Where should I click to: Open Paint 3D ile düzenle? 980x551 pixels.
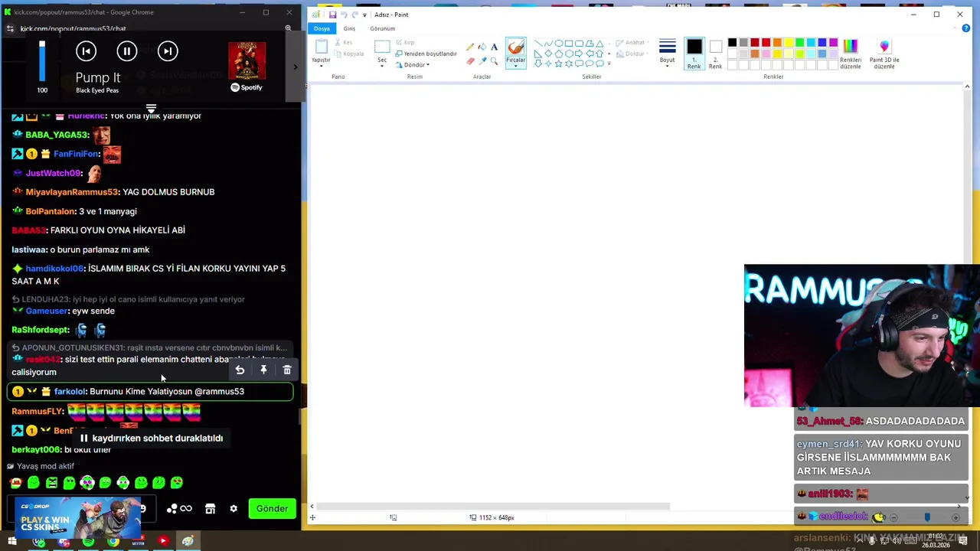(x=884, y=54)
